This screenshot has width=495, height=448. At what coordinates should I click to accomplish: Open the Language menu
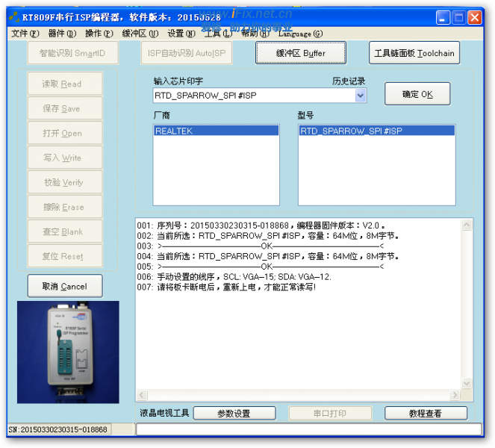click(x=300, y=34)
